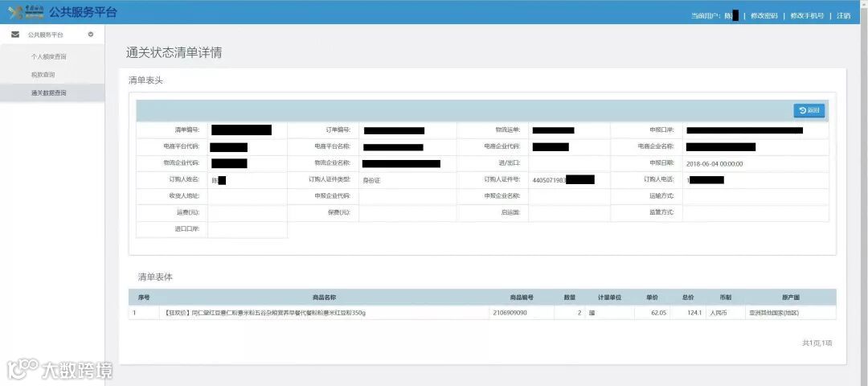Click the 通关状态清单详情 page heading
Image resolution: width=868 pixels, height=386 pixels.
[174, 53]
